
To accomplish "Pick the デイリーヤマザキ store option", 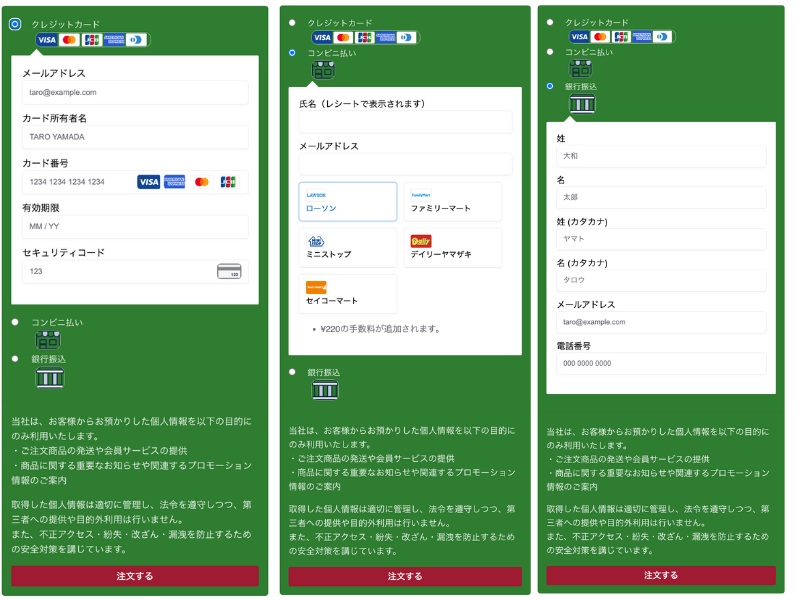I will (452, 248).
